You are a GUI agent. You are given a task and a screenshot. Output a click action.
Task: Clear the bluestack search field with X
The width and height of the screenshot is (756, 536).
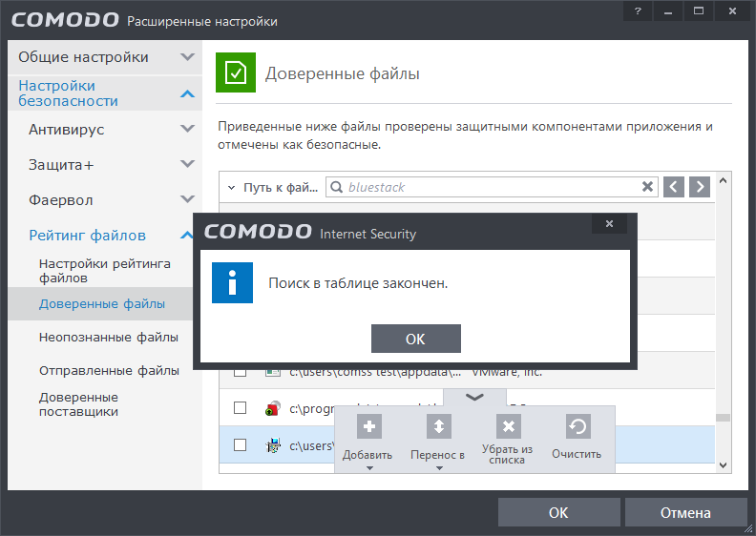coord(647,187)
